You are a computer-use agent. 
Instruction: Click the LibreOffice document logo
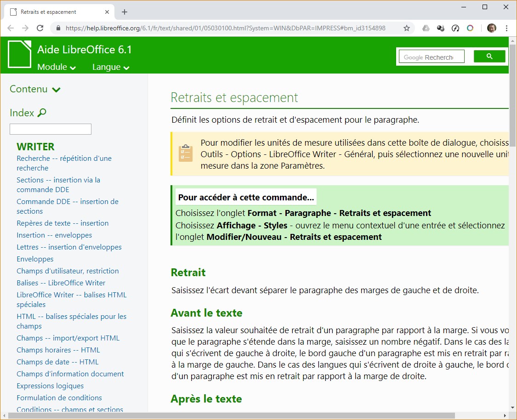point(20,54)
